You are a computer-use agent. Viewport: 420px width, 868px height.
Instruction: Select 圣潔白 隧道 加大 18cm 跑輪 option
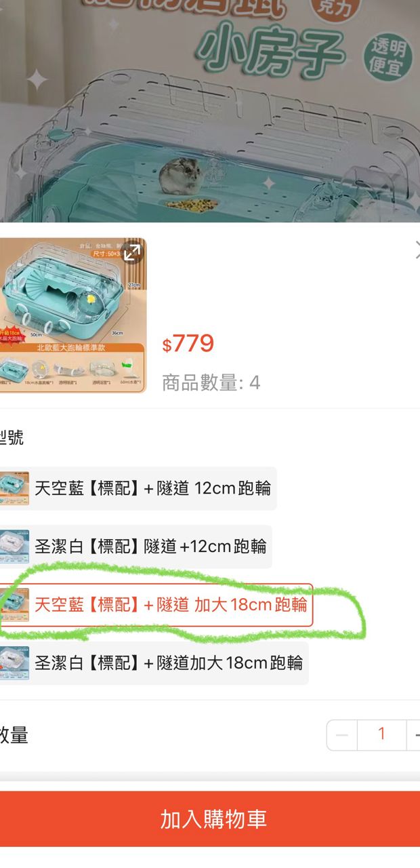click(x=153, y=663)
